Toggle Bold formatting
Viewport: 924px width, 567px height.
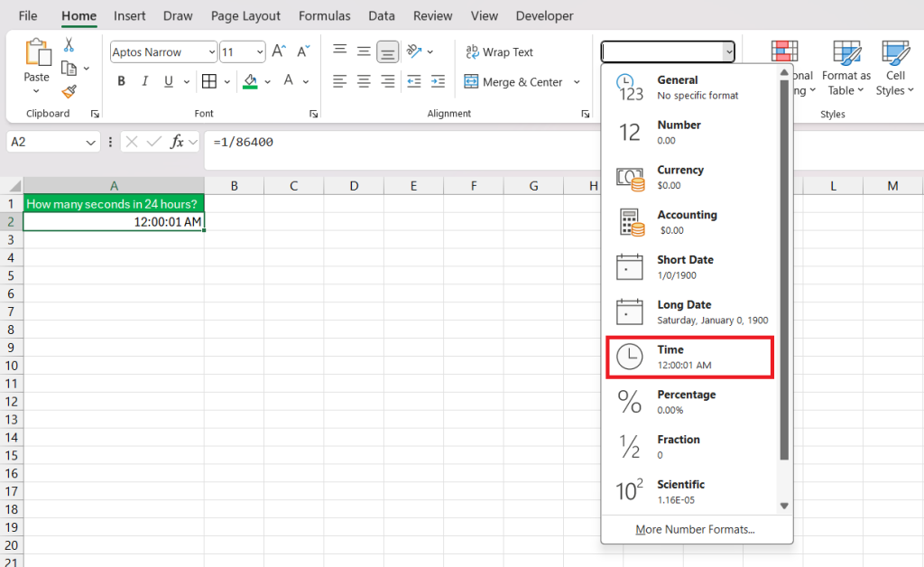pyautogui.click(x=121, y=82)
